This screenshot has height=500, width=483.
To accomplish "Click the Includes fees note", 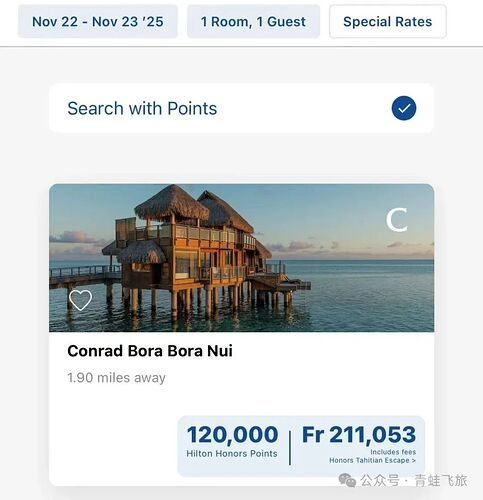I will pyautogui.click(x=393, y=452).
